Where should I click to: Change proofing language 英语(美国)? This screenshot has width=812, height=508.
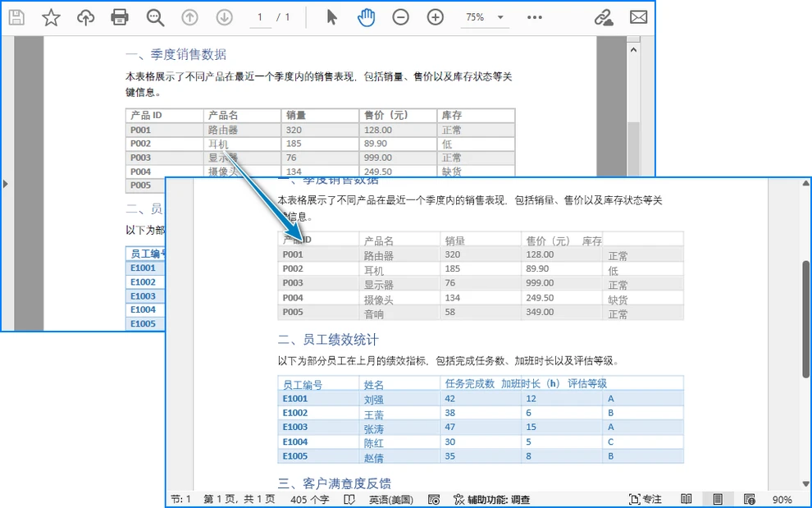pyautogui.click(x=390, y=498)
